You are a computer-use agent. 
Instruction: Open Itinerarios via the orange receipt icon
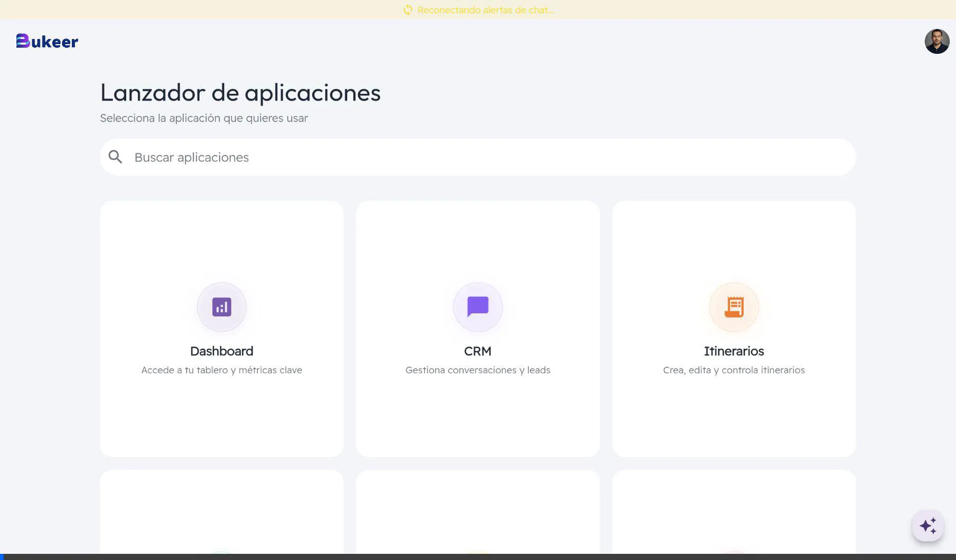pyautogui.click(x=733, y=307)
